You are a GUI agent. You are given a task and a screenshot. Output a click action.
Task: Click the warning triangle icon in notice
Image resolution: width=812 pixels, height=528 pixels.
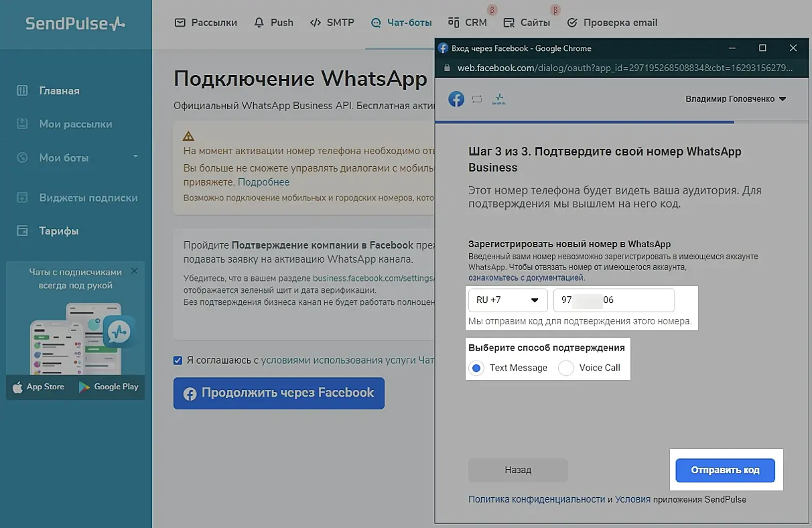coord(188,135)
